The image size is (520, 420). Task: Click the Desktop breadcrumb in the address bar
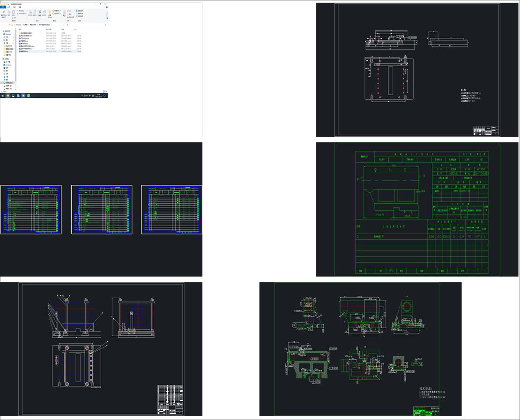pyautogui.click(x=18, y=25)
